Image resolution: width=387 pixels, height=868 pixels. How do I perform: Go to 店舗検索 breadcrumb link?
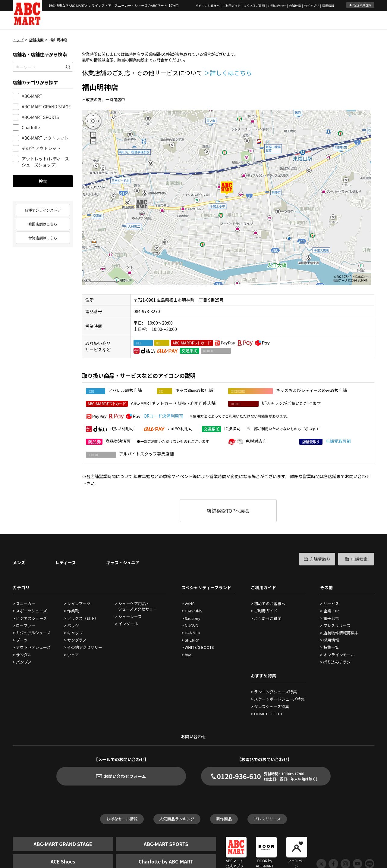[36, 40]
